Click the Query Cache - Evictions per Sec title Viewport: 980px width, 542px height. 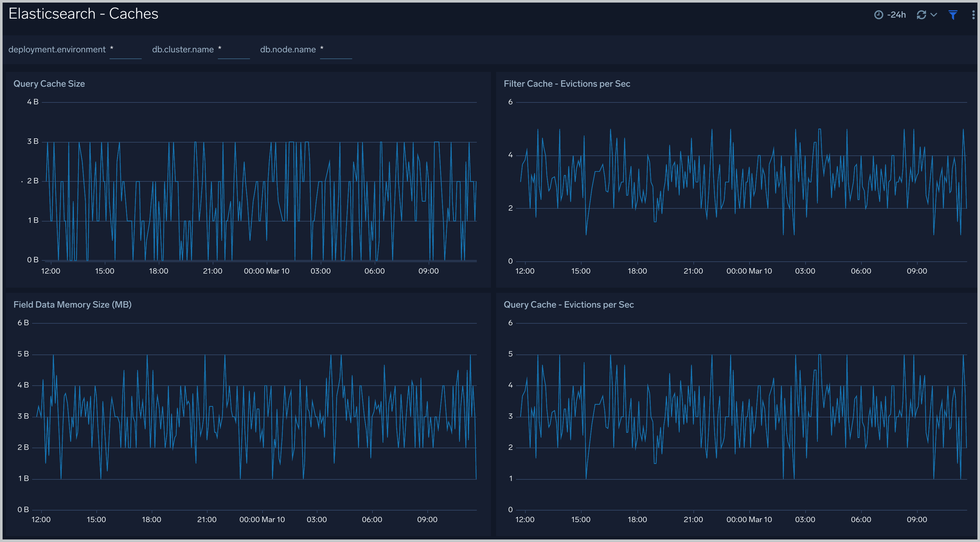[568, 304]
